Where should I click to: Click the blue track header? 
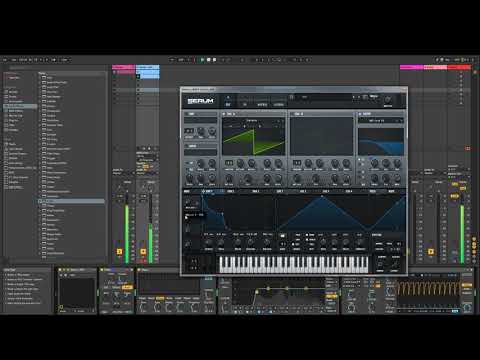[x=148, y=67]
